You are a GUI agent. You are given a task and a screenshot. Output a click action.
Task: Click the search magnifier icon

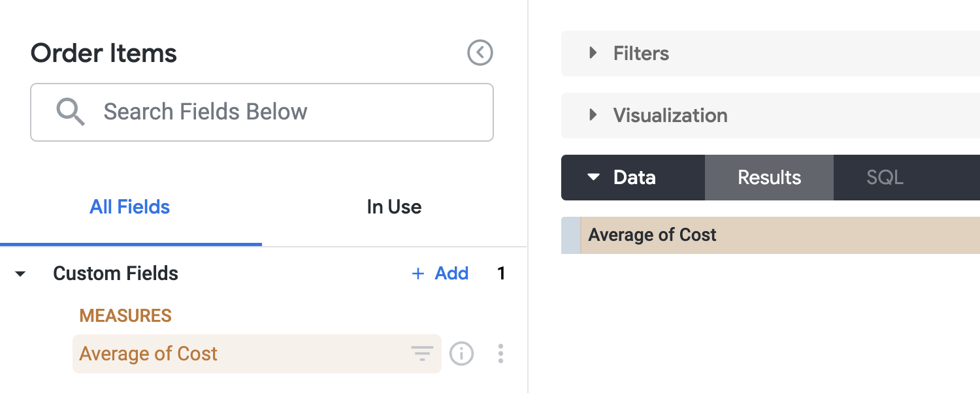[71, 112]
